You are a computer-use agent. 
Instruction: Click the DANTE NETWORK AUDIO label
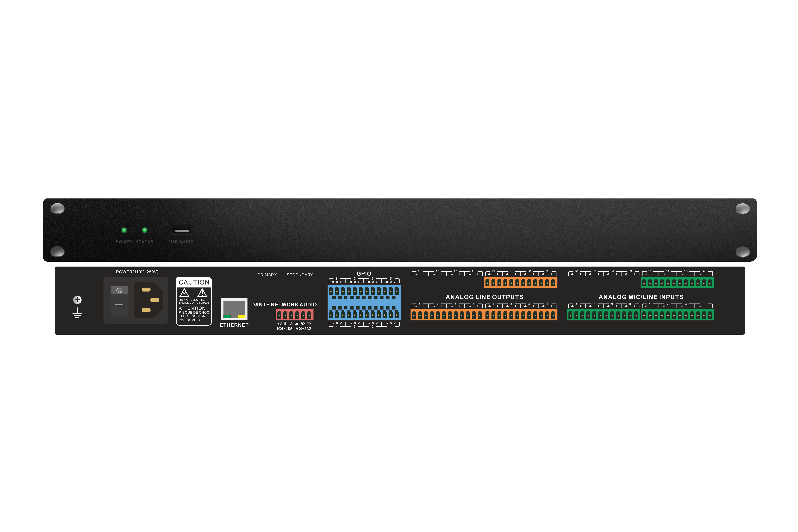pyautogui.click(x=284, y=305)
